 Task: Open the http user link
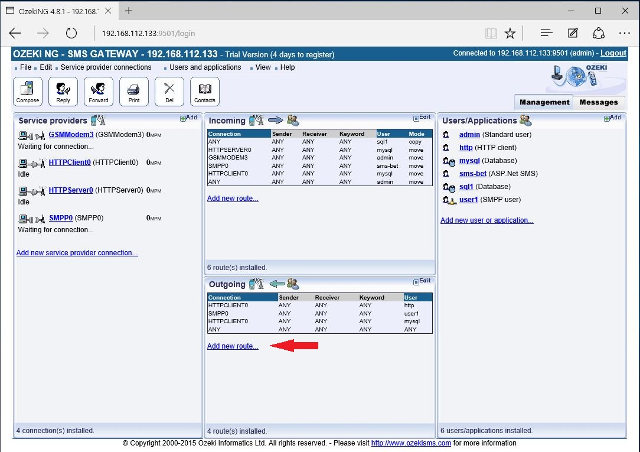(x=466, y=147)
